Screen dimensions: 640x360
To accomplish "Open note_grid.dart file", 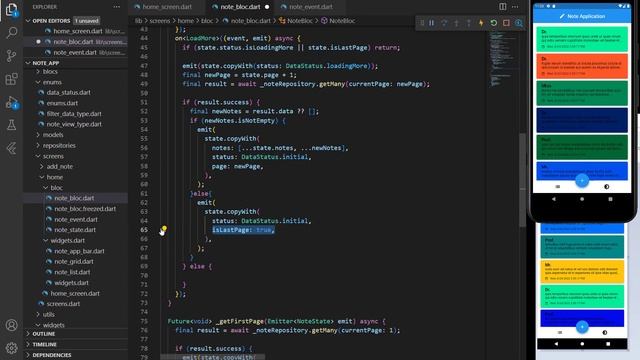I will click(x=74, y=262).
